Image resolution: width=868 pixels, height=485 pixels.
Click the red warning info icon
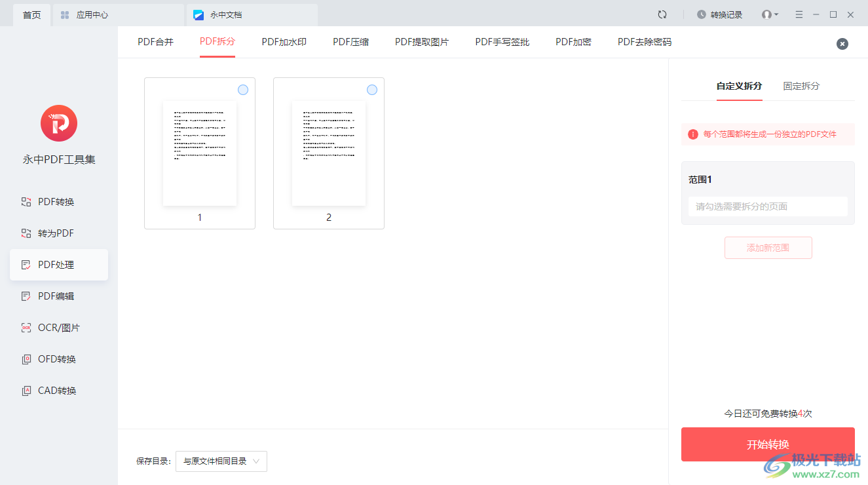(x=693, y=134)
